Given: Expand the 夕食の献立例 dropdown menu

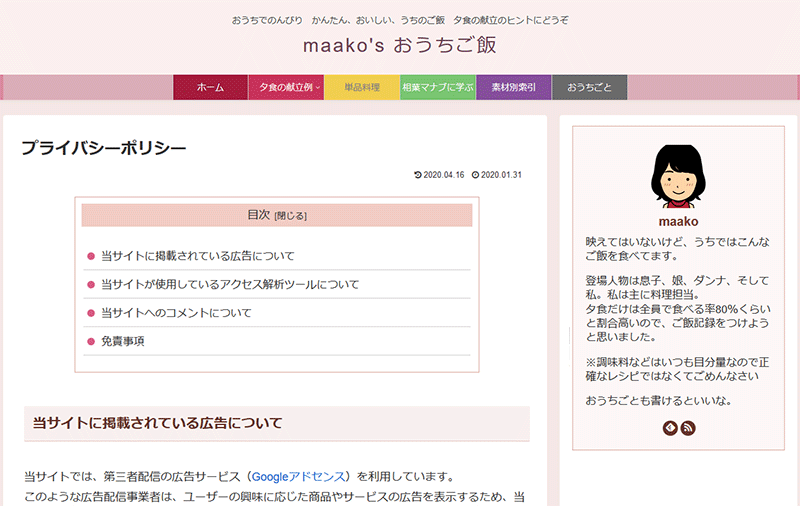Looking at the screenshot, I should [286, 87].
